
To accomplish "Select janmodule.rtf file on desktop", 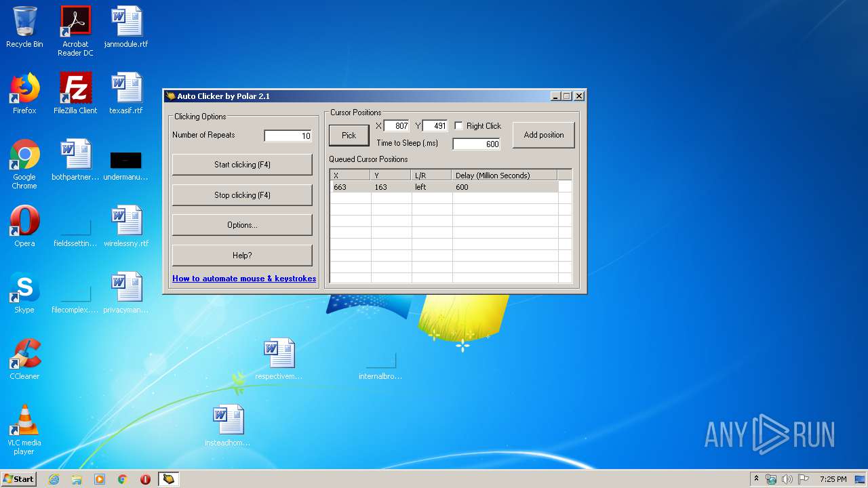I will [x=126, y=27].
